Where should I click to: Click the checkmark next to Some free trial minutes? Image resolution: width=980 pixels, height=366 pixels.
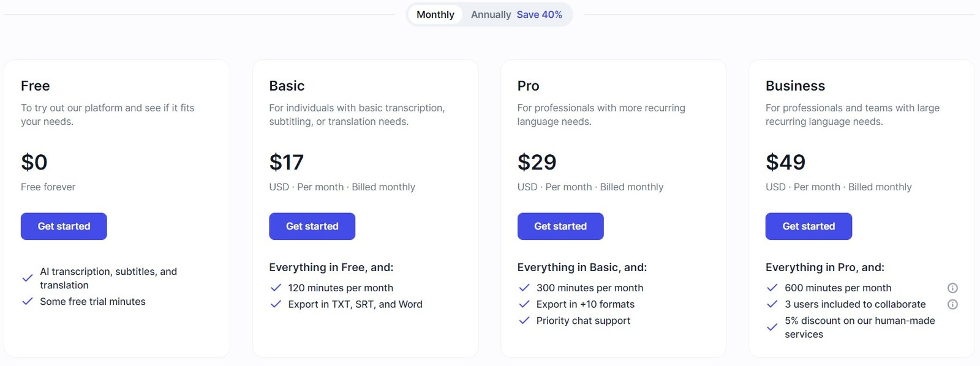(x=28, y=301)
